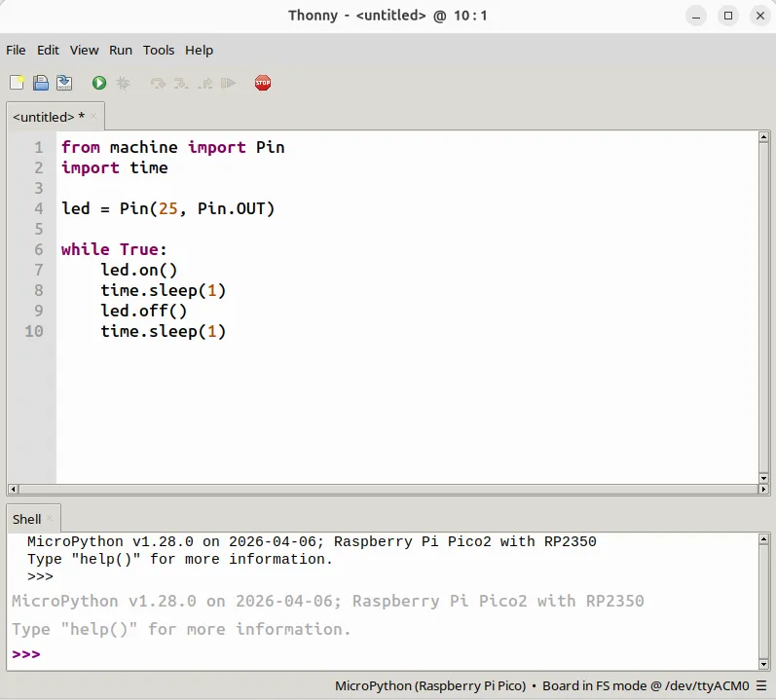This screenshot has width=776, height=700.
Task: Click 'time.sleep(1)' on line 10
Action: pos(164,331)
